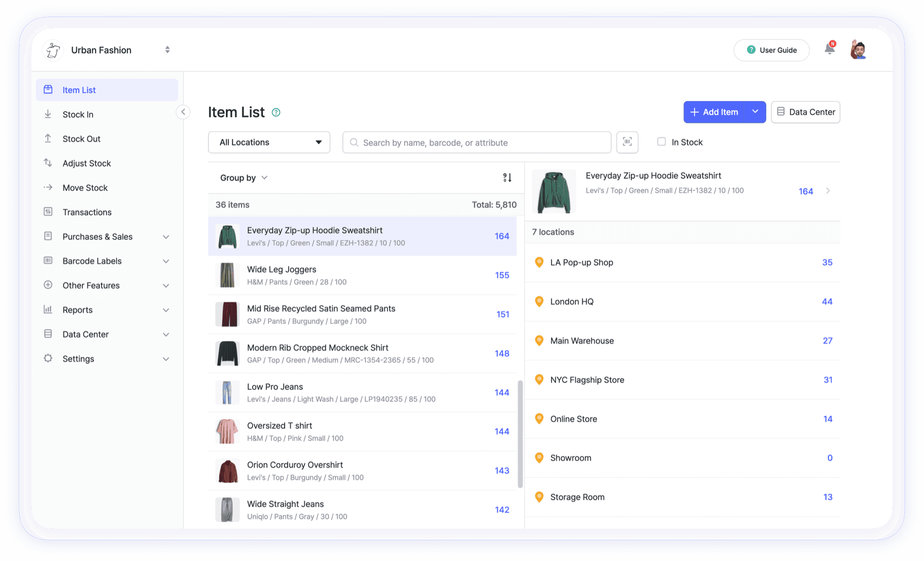Viewport: 924px width, 561px height.
Task: Click the Urban Fashion shirt logo
Action: click(x=53, y=50)
